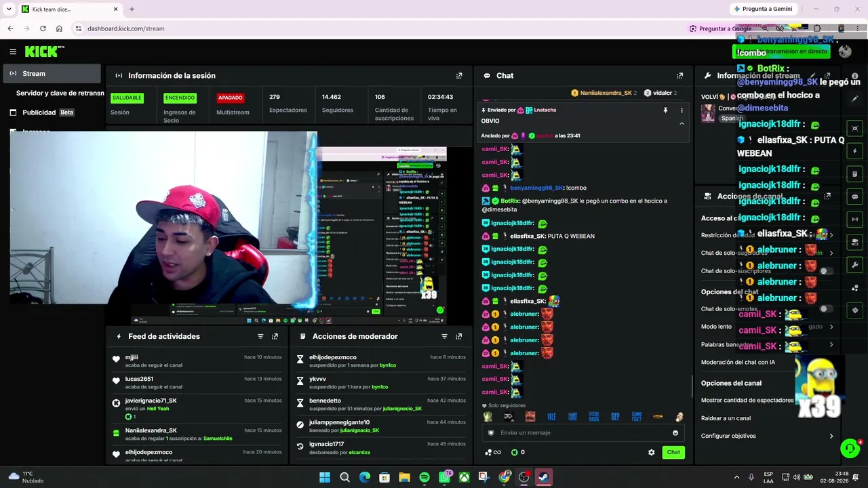Click 'elhijodepezmoco' in moderator actions
868x488 pixels.
point(333,357)
